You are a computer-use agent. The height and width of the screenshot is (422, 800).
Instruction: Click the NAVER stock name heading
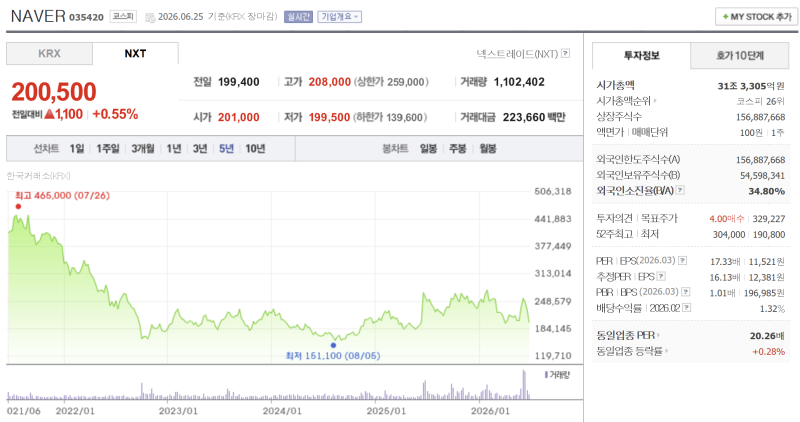tap(38, 16)
